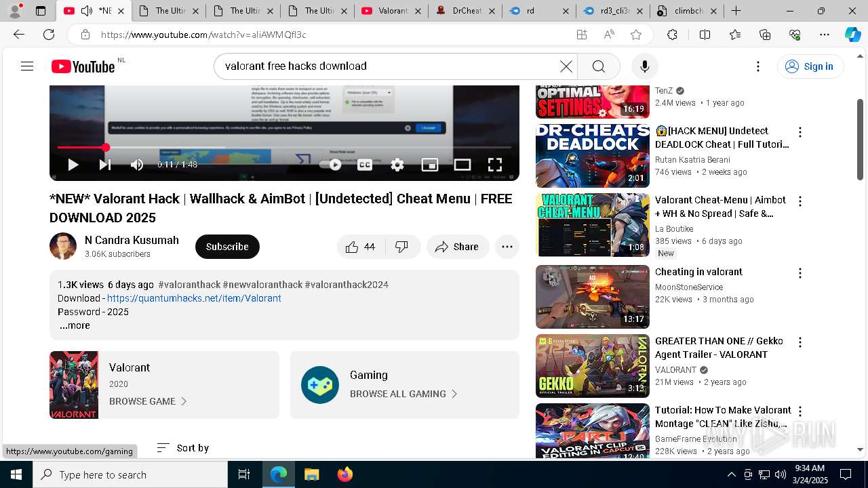Image resolution: width=868 pixels, height=488 pixels.
Task: Play the video
Action: point(73,164)
